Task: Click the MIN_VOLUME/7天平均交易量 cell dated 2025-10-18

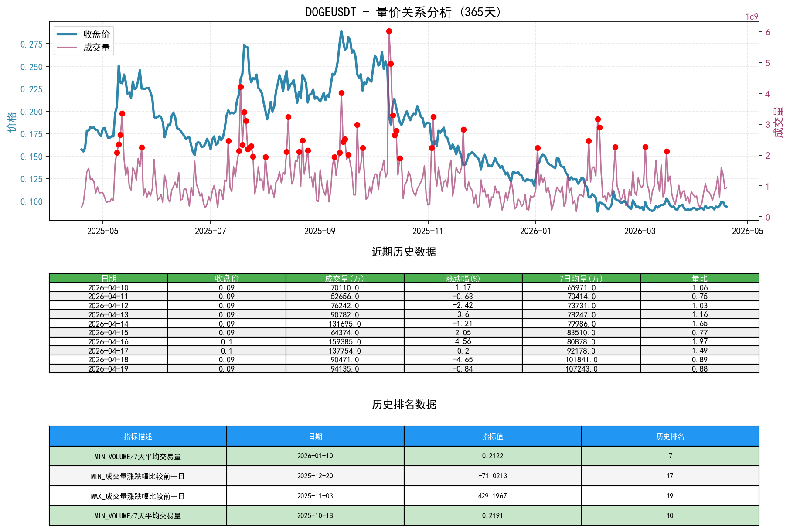Action: tap(138, 516)
